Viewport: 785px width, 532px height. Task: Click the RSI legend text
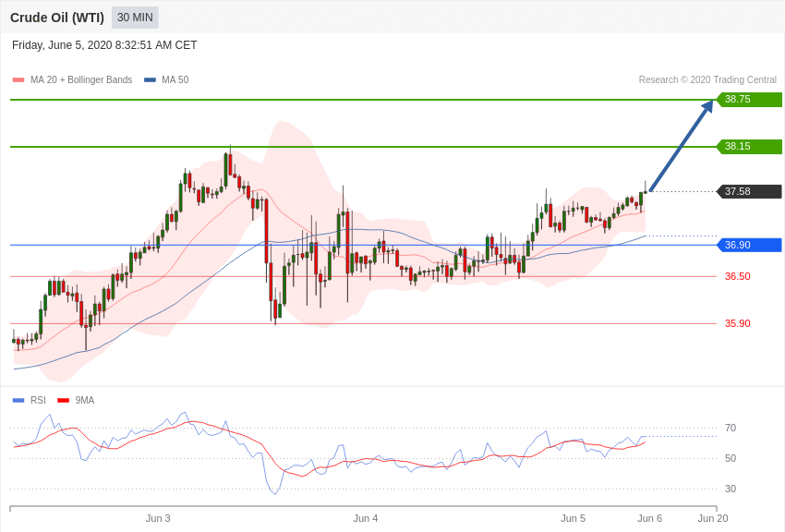click(x=38, y=400)
